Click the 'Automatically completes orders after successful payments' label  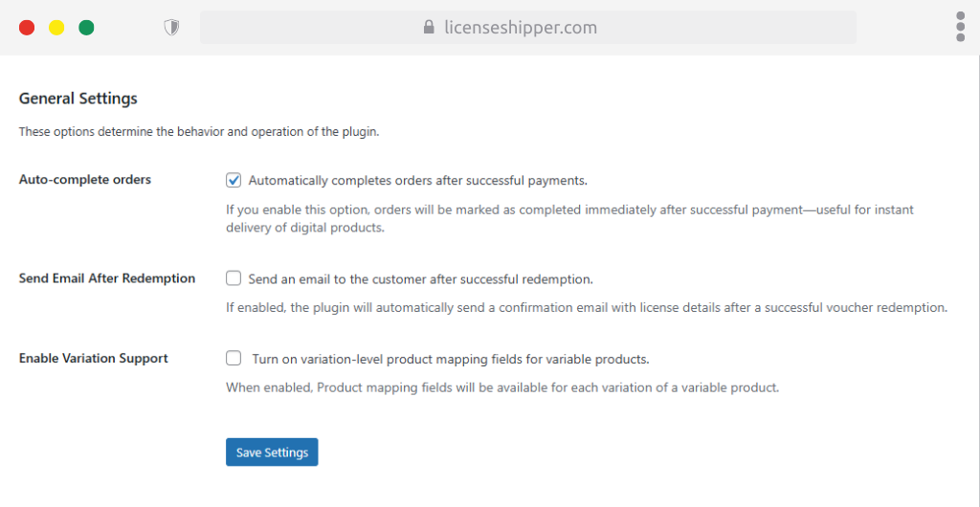(417, 180)
